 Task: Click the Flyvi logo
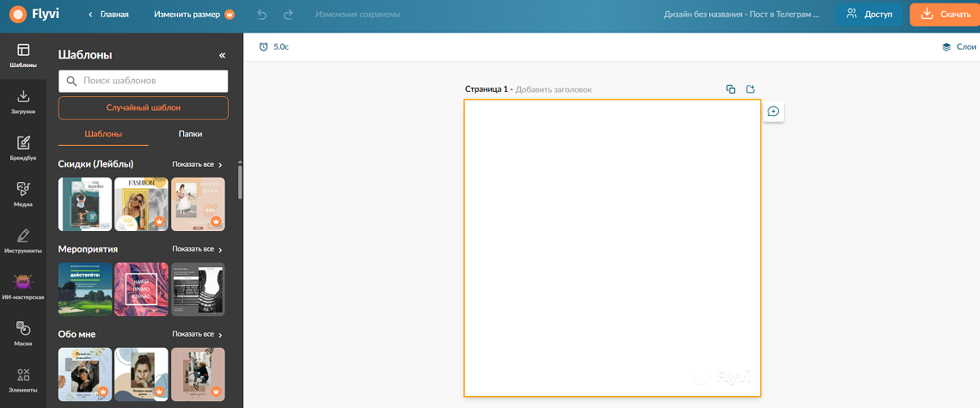point(35,14)
